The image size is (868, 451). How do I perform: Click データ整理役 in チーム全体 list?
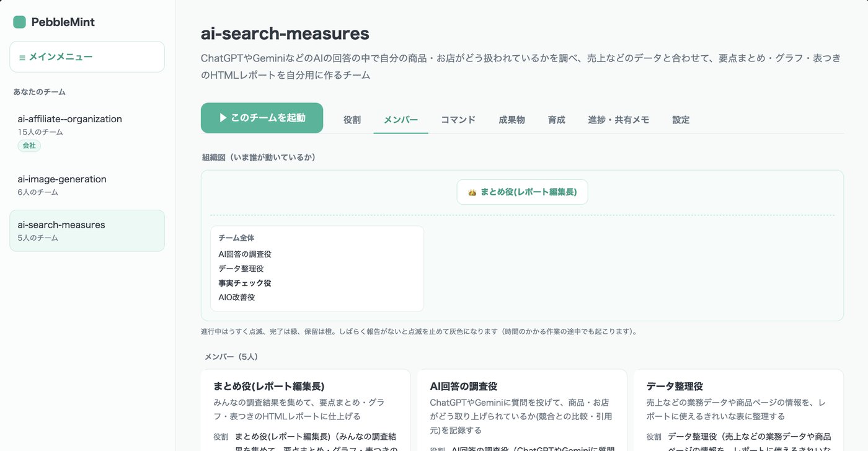(241, 269)
